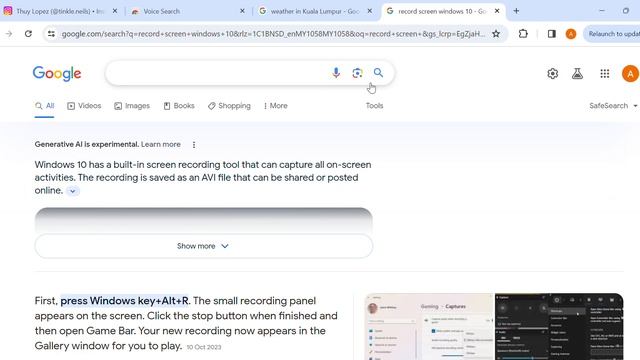Open the Extensions puzzle icon

pyautogui.click(x=523, y=34)
